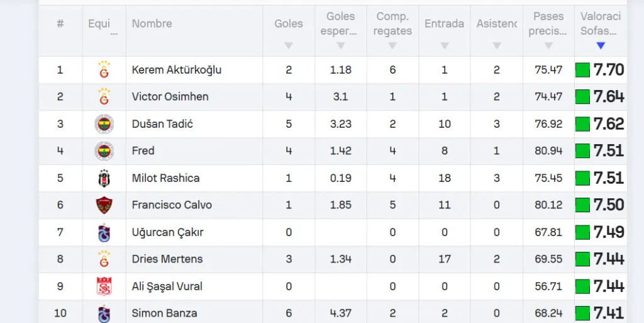The height and width of the screenshot is (323, 644).
Task: Click the Trabzonspor logo beside Uğurcan Çakır
Action: point(104,232)
